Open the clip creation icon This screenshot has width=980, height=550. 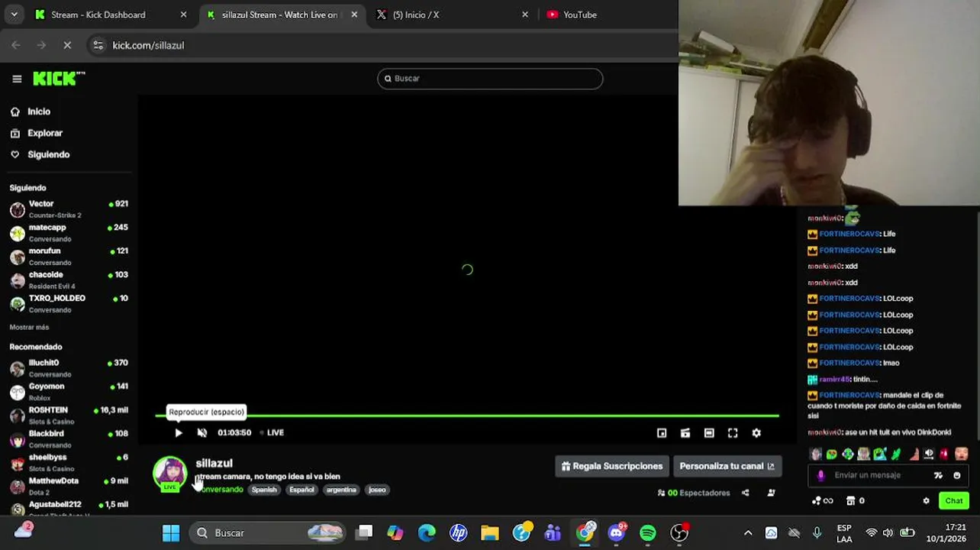(x=685, y=433)
